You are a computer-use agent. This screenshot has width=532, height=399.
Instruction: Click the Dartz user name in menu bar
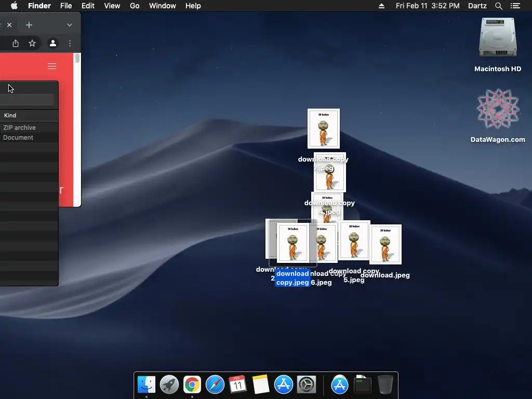(477, 6)
